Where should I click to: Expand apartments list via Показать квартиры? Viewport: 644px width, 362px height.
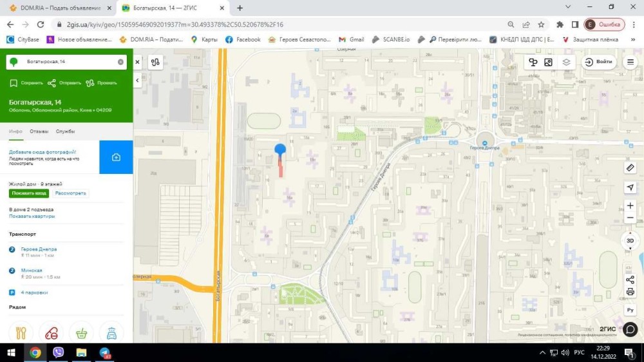32,216
